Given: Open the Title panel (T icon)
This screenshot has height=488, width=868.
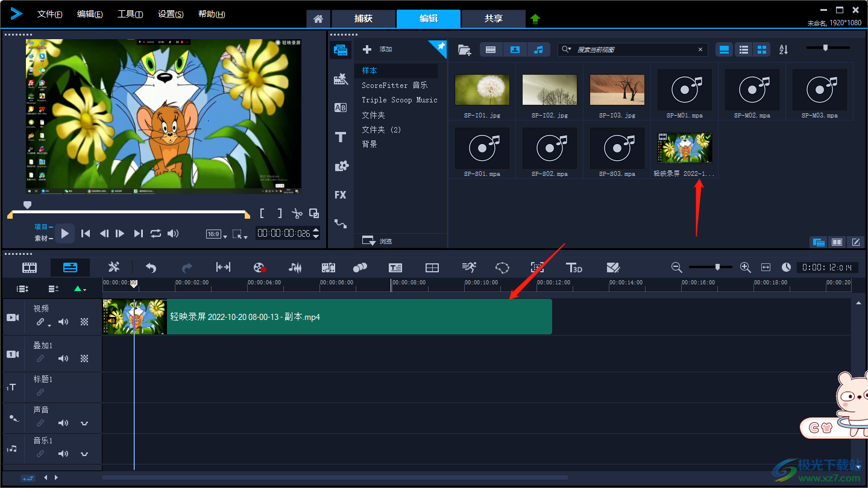Looking at the screenshot, I should [x=341, y=137].
